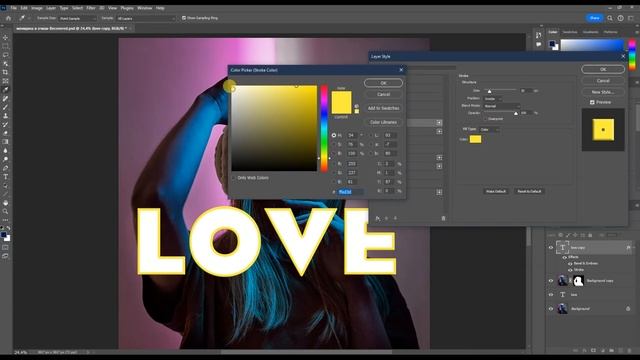Hide the Background copy layer

click(551, 281)
